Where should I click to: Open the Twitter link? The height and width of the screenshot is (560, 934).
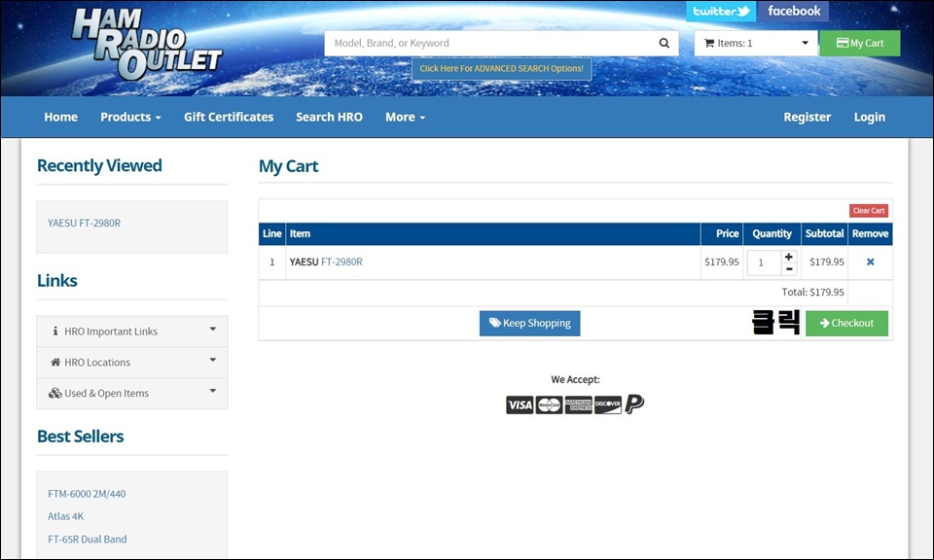[721, 11]
